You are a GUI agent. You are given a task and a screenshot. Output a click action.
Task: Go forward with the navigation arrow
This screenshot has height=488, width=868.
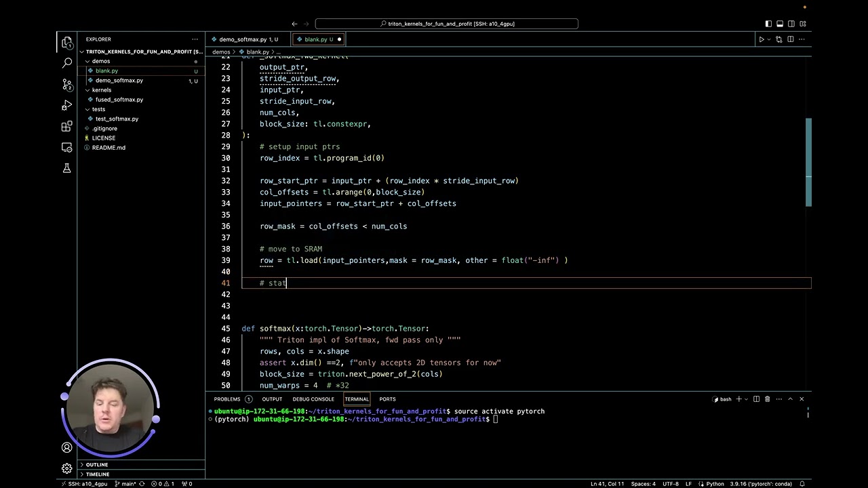(307, 24)
